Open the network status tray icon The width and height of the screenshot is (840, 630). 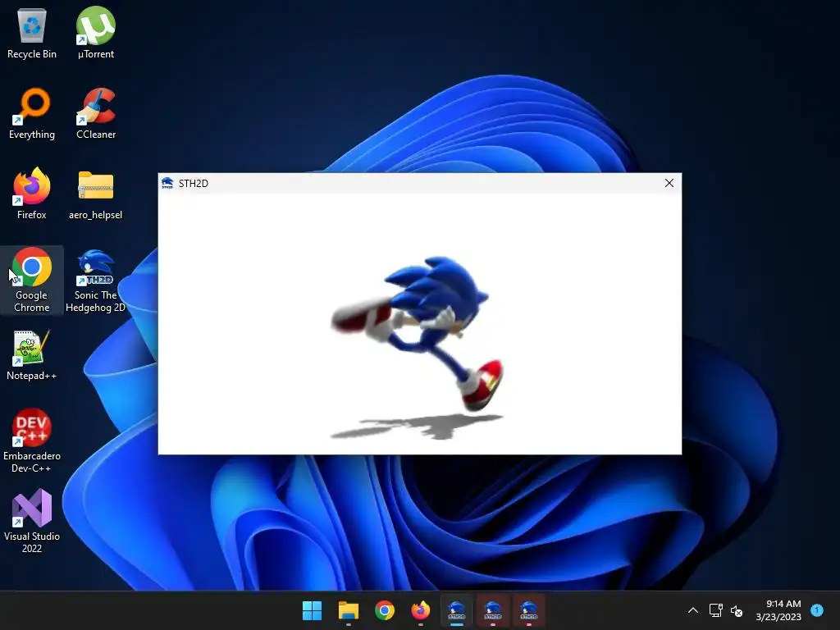[x=715, y=610]
